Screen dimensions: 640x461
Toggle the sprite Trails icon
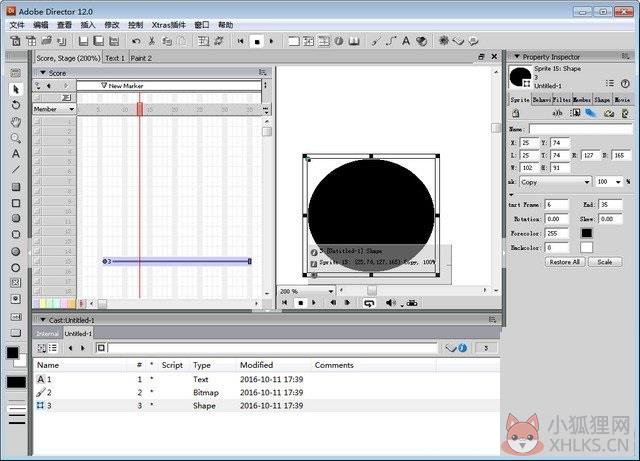pos(591,113)
